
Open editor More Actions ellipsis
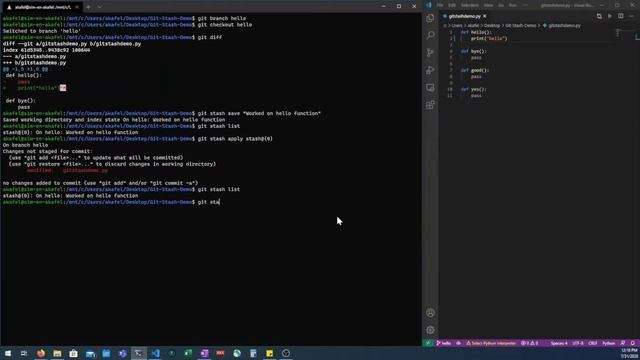pos(631,16)
